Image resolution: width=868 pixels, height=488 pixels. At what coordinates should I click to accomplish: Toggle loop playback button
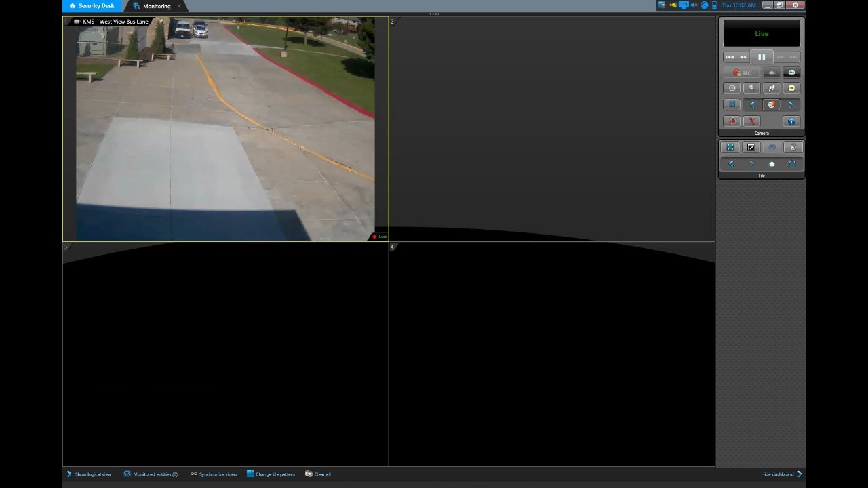(791, 73)
